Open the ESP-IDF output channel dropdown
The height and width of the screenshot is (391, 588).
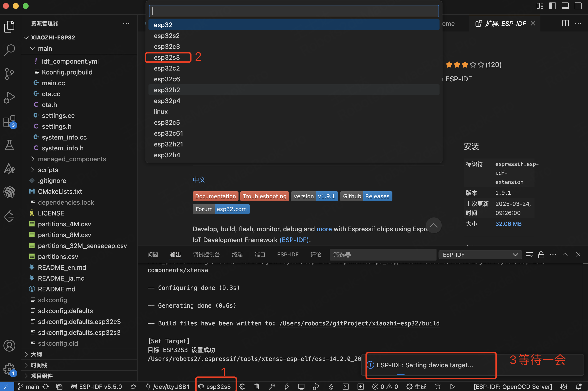coord(480,255)
